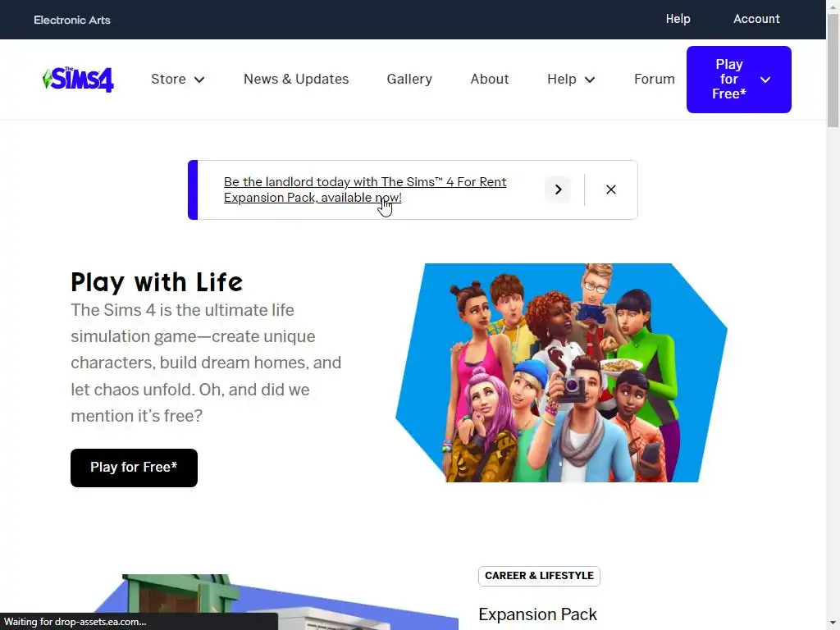This screenshot has width=840, height=630.
Task: Click the scrollbar down arrow
Action: (833, 624)
